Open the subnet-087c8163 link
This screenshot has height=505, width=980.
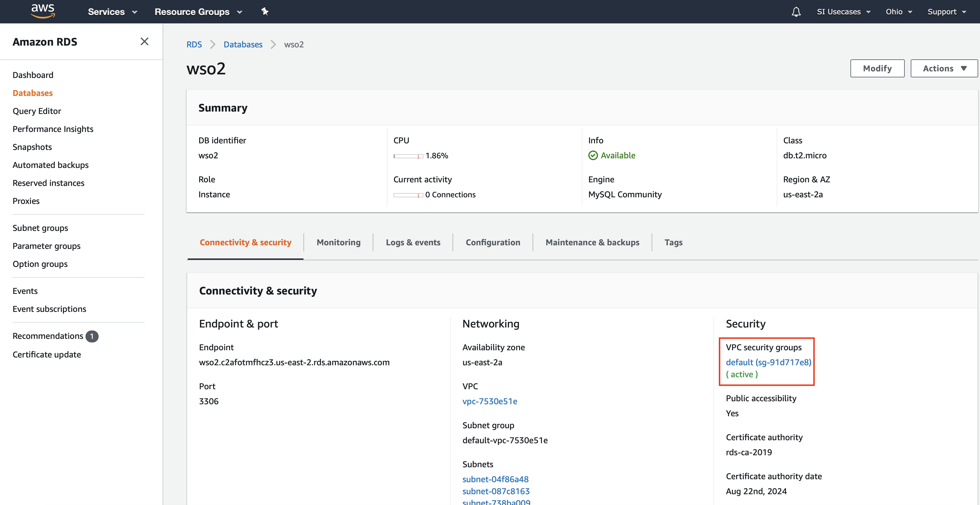(495, 491)
